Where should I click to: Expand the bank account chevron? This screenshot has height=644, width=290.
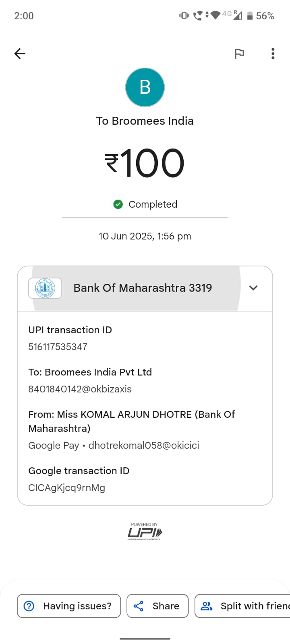pos(253,288)
